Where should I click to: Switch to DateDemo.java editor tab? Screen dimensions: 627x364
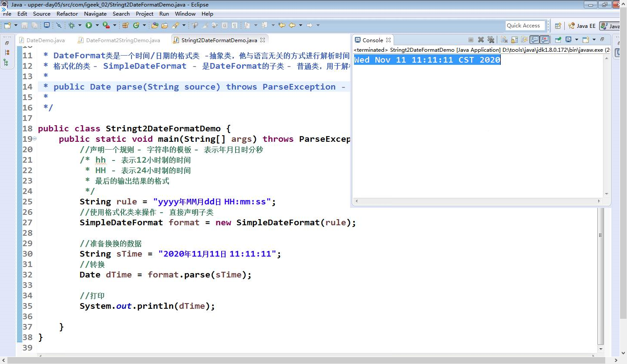(42, 40)
